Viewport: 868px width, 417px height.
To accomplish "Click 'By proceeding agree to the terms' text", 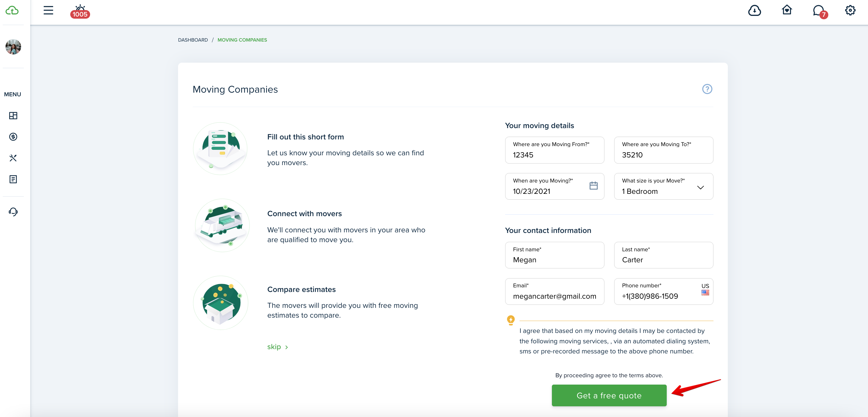I will pos(609,375).
